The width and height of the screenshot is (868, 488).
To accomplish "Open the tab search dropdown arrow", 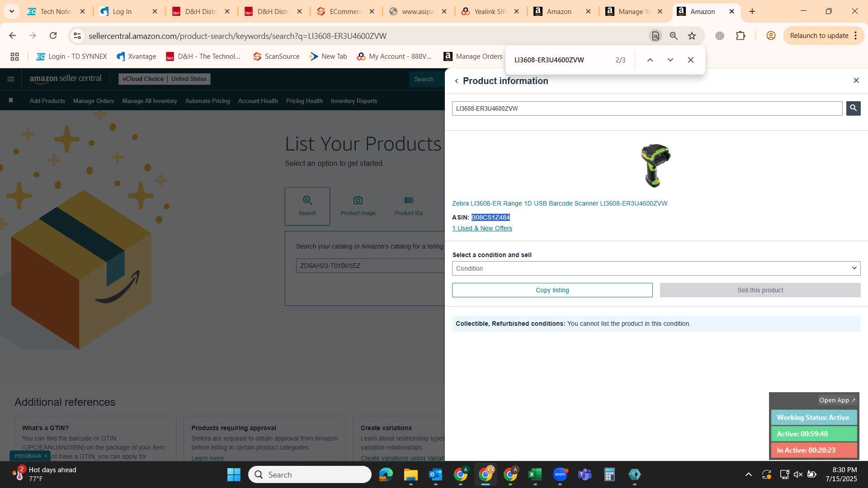I will pyautogui.click(x=12, y=11).
